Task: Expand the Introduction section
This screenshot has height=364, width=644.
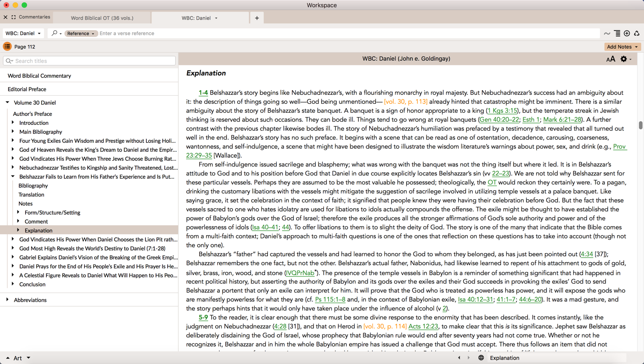Action: (13, 123)
